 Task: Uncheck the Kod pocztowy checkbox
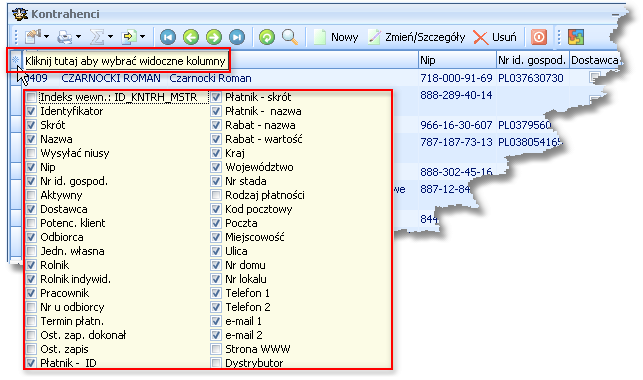coord(216,209)
